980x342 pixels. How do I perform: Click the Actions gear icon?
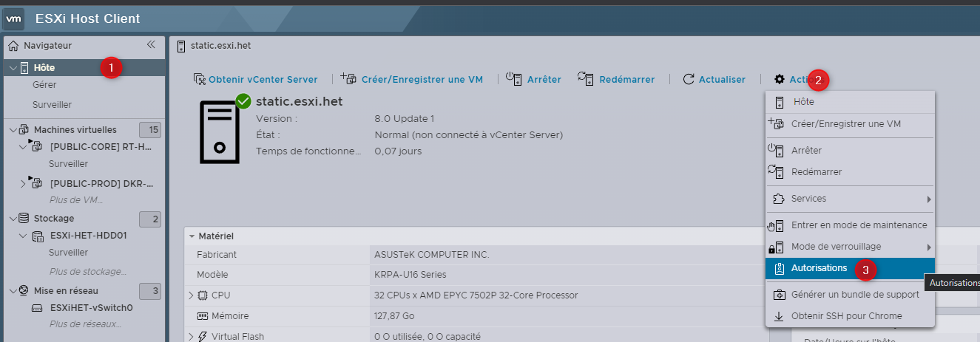pyautogui.click(x=779, y=79)
